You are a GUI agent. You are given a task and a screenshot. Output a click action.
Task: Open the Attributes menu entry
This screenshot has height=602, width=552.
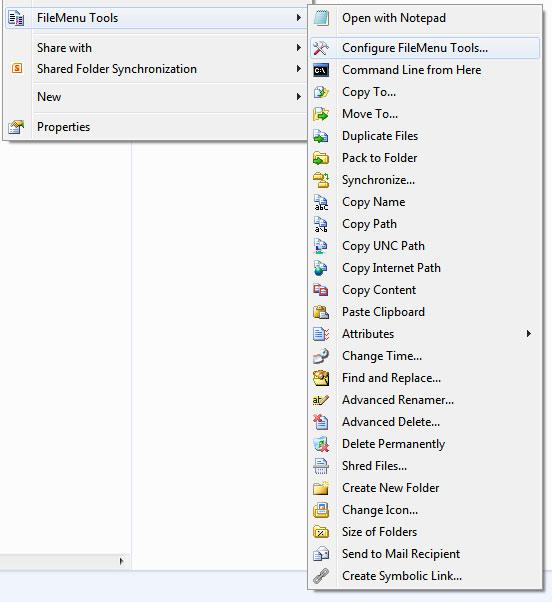[425, 334]
